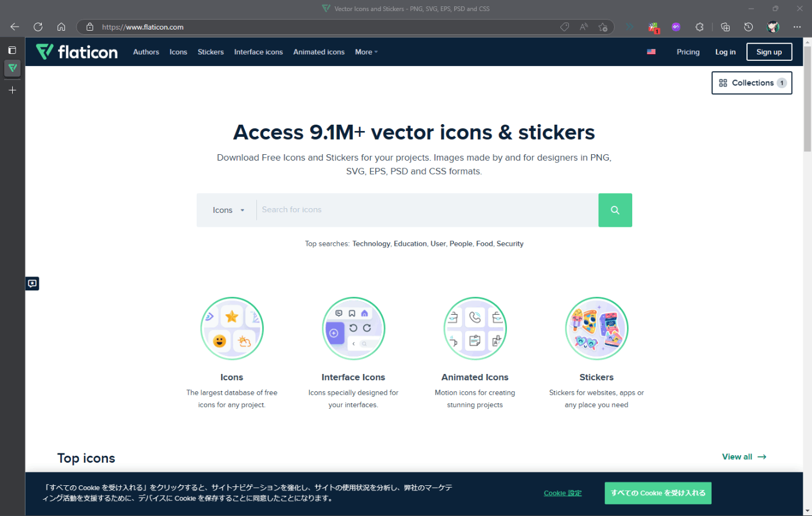Search top term User
Viewport: 812px width, 516px height.
(438, 244)
